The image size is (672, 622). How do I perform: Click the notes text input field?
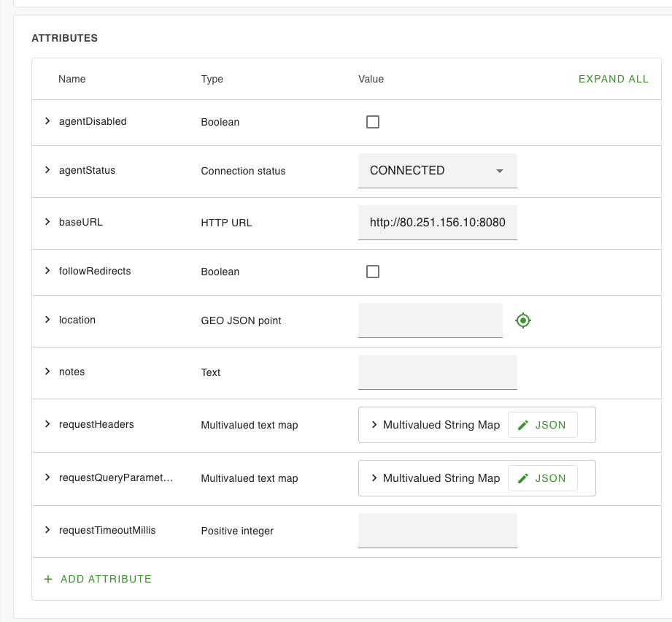437,372
